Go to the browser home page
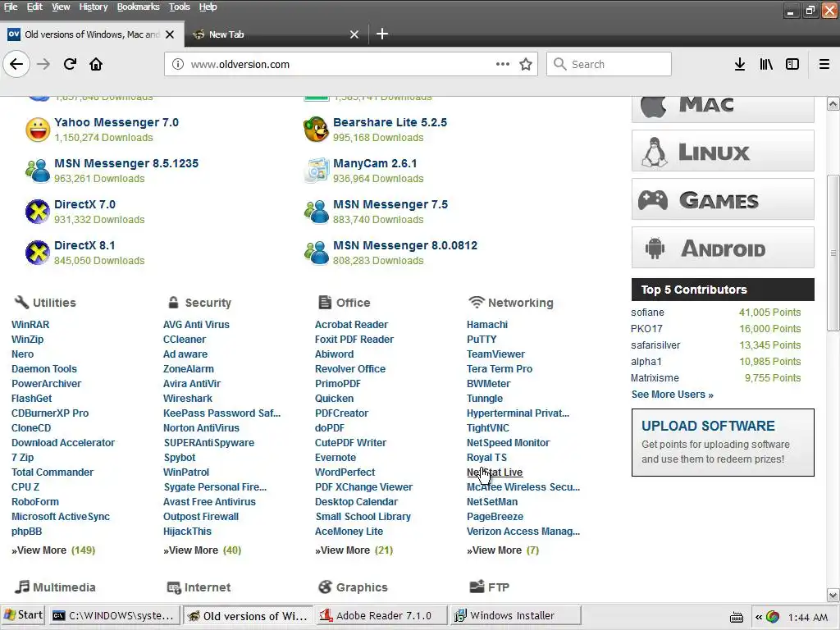The width and height of the screenshot is (840, 630). [96, 64]
